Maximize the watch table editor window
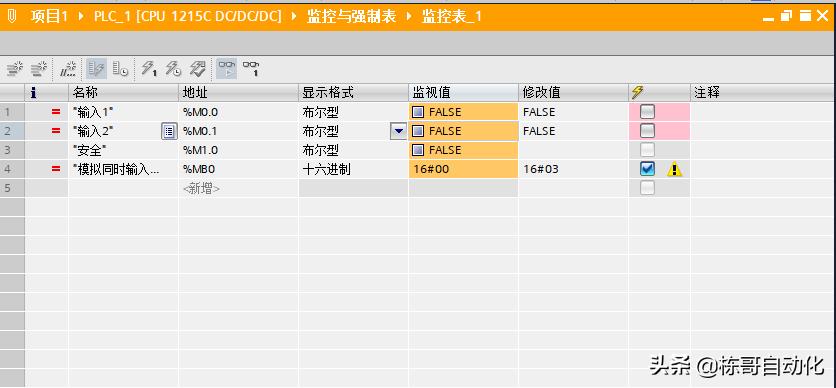 coord(805,17)
